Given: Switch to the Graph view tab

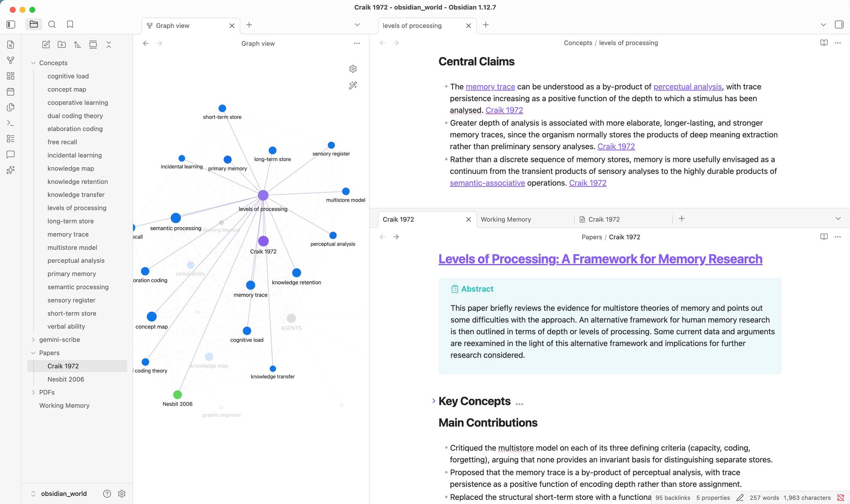Looking at the screenshot, I should (x=172, y=26).
